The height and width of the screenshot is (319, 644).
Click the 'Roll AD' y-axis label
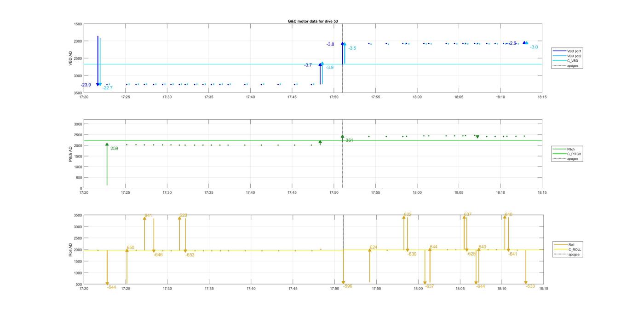[71, 249]
